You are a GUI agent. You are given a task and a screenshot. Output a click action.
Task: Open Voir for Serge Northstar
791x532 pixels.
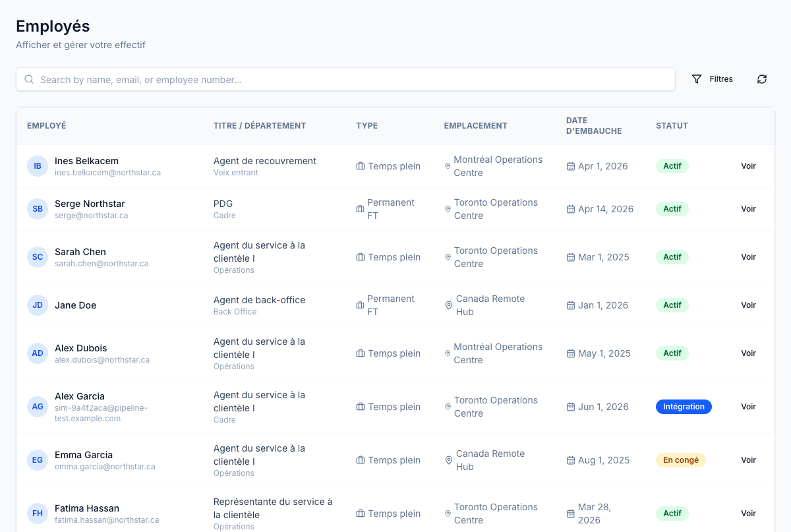click(748, 209)
